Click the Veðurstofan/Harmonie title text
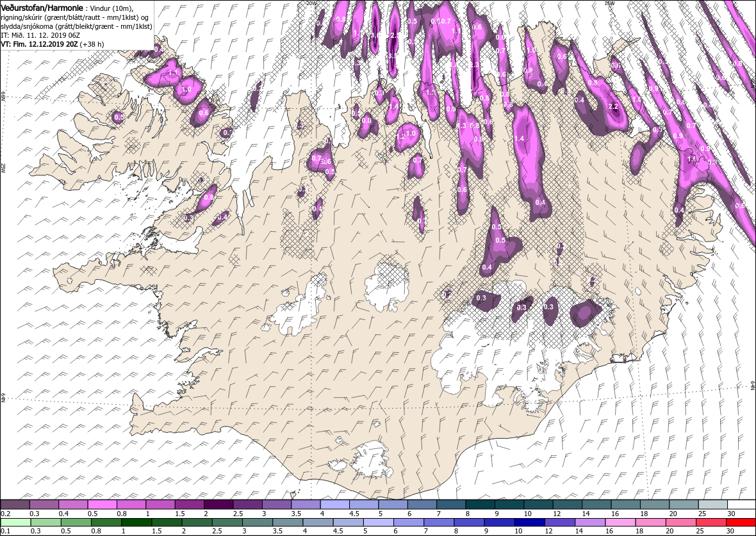The width and height of the screenshot is (756, 536). [x=42, y=8]
